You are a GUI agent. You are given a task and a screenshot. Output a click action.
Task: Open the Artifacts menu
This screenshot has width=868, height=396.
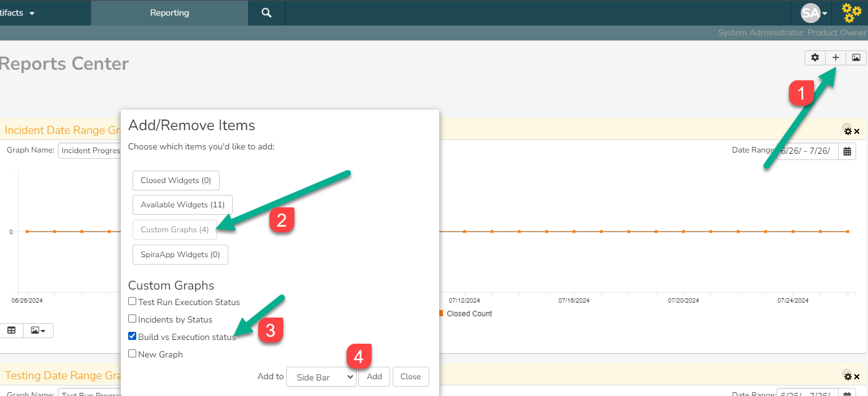tap(17, 12)
